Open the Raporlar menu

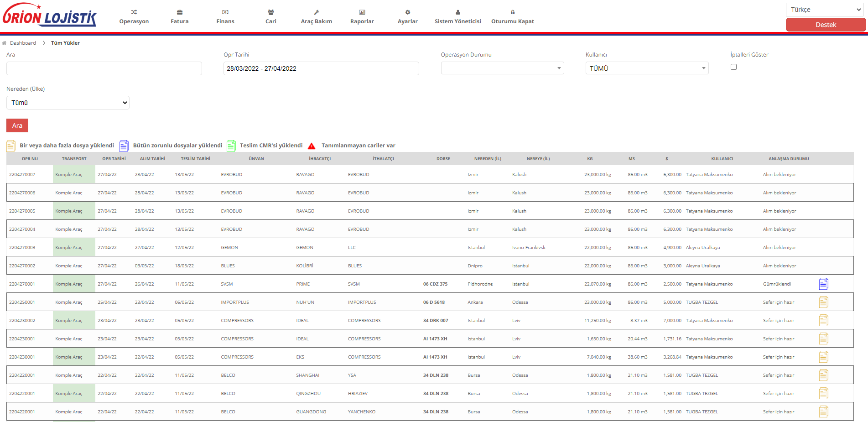362,21
